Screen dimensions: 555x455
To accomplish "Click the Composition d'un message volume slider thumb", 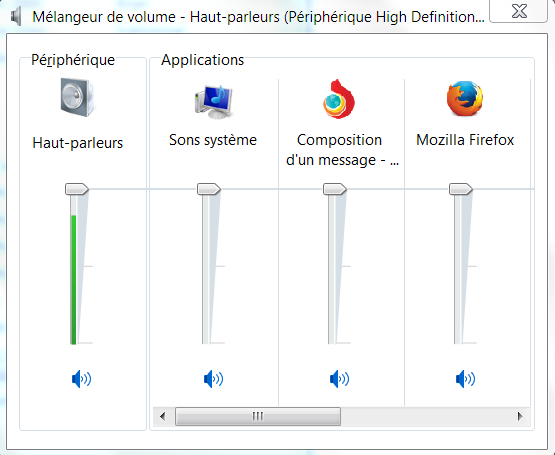I will (335, 189).
